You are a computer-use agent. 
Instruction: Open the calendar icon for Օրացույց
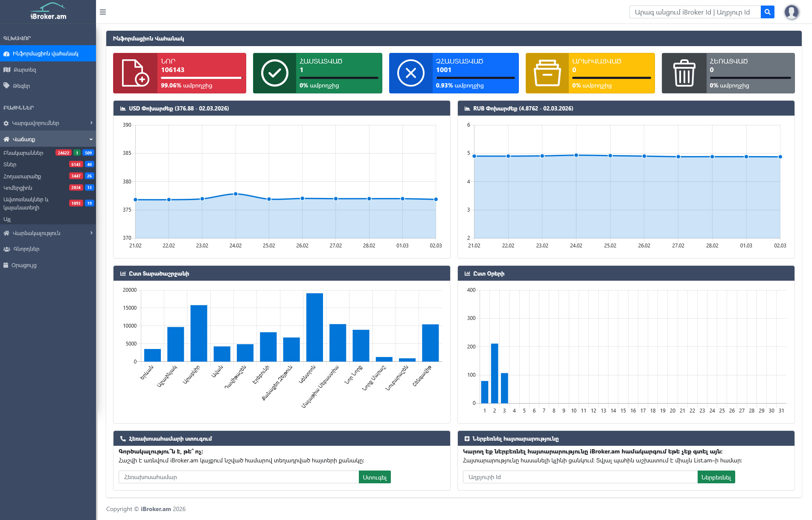point(6,265)
